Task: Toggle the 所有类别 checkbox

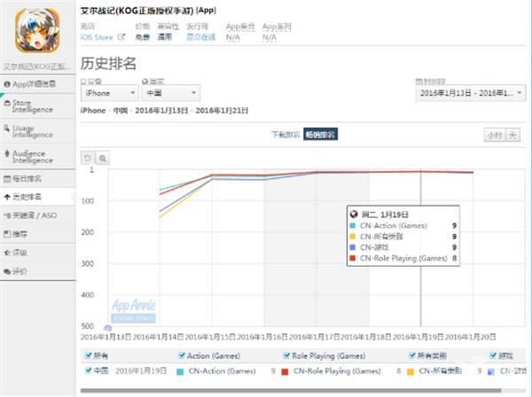Action: (412, 355)
